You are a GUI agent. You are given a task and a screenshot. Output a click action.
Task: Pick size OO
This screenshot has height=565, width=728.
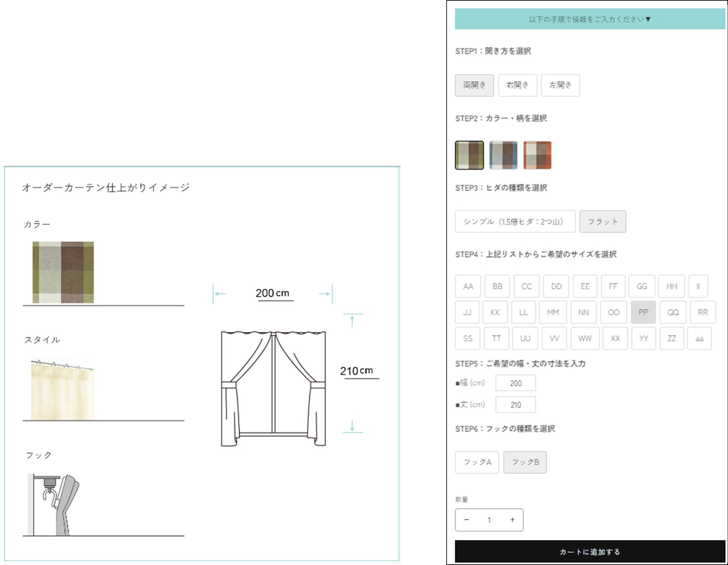tap(613, 312)
